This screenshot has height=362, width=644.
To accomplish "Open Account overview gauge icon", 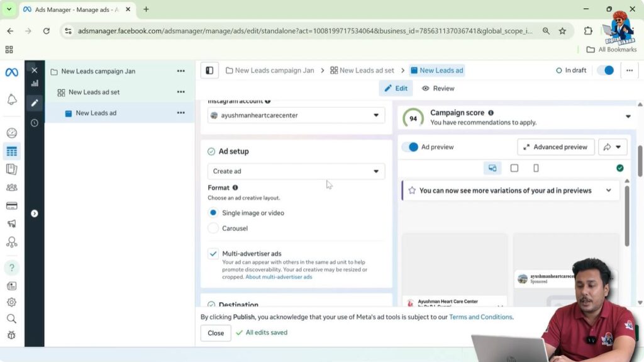I will pyautogui.click(x=12, y=133).
